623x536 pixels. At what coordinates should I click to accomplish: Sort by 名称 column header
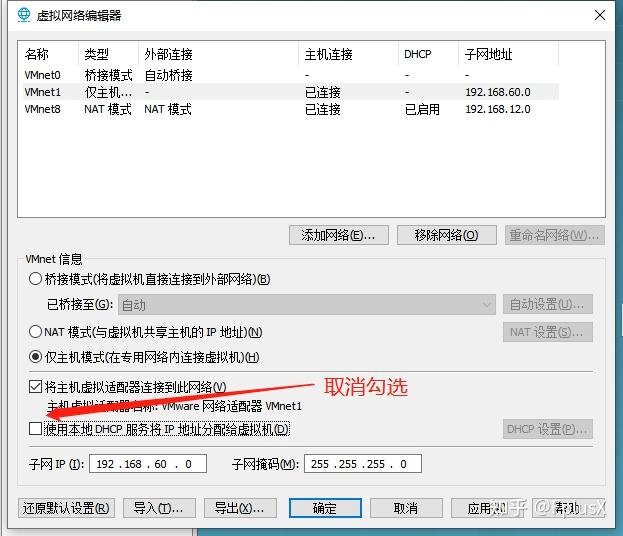tap(49, 54)
